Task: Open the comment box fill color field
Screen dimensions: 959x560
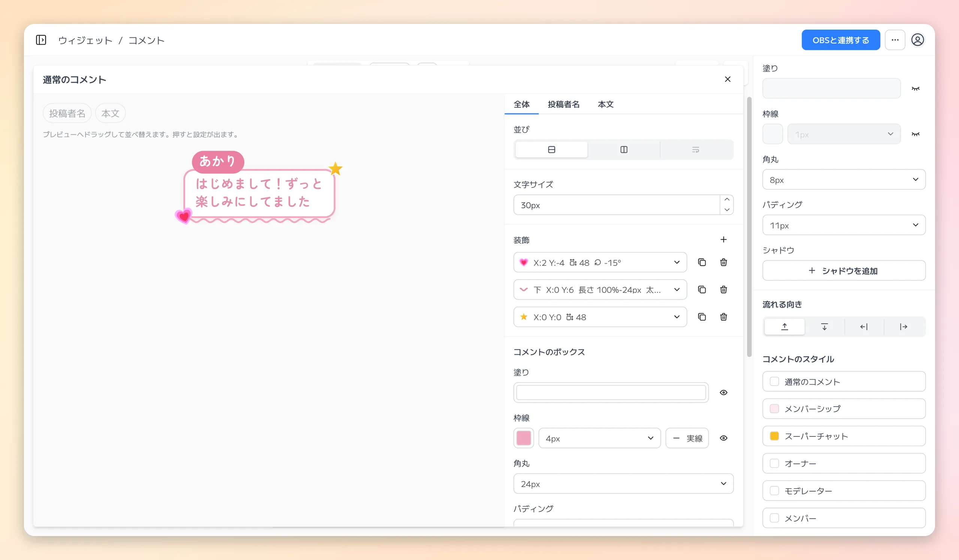Action: click(x=611, y=392)
